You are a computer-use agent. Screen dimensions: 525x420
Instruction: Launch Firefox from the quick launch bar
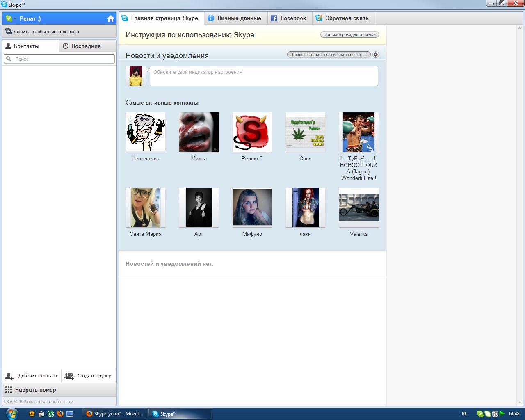(x=60, y=414)
